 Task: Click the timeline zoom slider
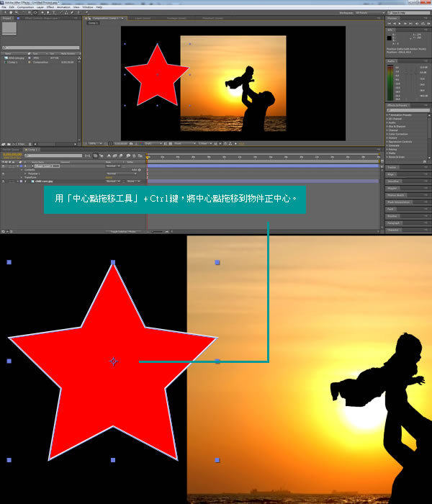click(157, 231)
